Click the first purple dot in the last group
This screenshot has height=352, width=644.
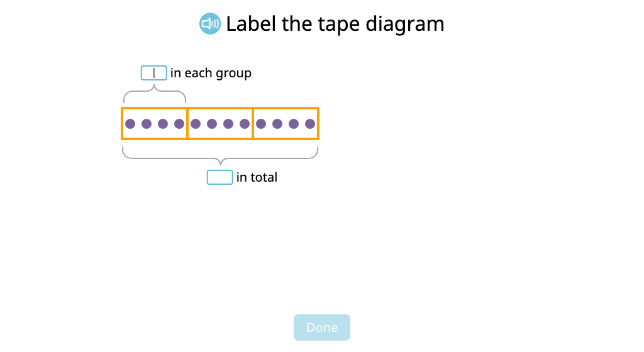click(261, 123)
